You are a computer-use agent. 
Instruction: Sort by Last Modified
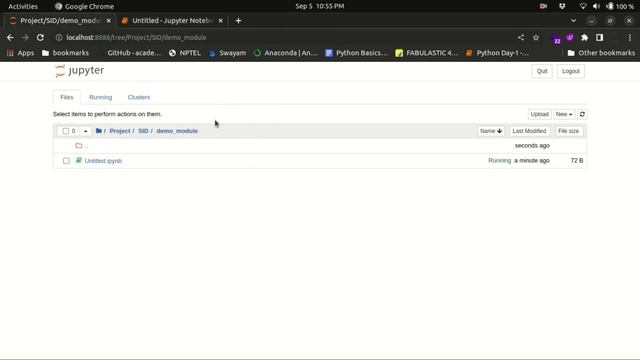pos(529,131)
